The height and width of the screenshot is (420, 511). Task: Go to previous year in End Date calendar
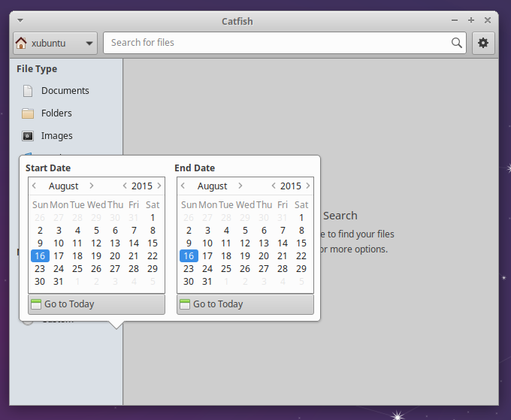(274, 186)
